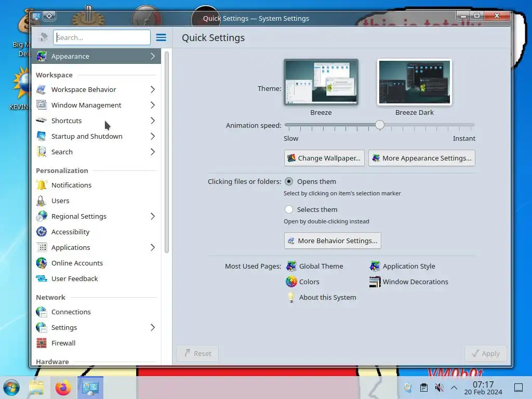Click the Accessibility icon
The height and width of the screenshot is (399, 532).
click(x=42, y=232)
